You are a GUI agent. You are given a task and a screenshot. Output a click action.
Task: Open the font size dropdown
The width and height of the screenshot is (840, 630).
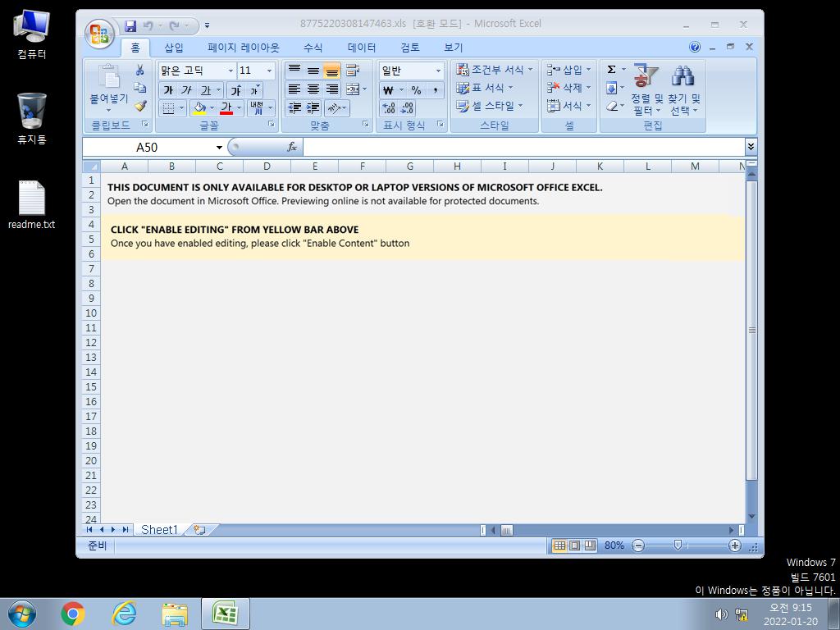(x=269, y=71)
